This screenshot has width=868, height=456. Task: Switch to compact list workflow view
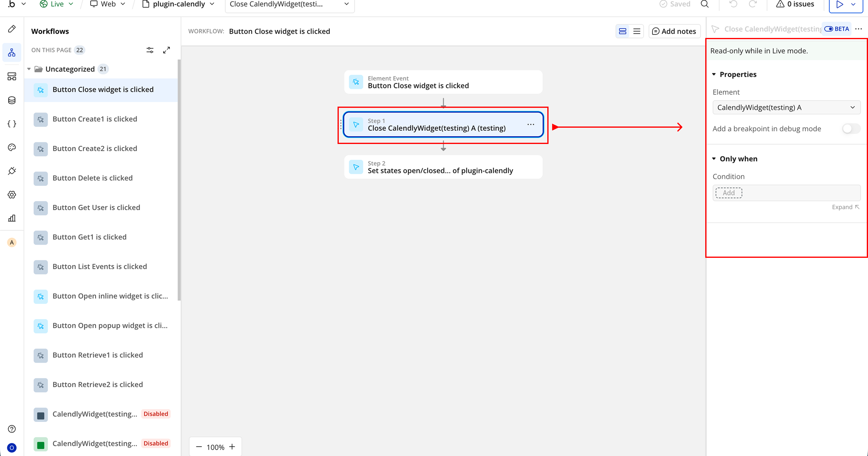tap(637, 31)
